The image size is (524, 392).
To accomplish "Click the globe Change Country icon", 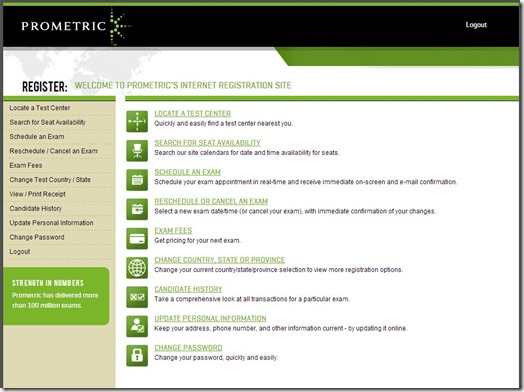I will [x=137, y=268].
